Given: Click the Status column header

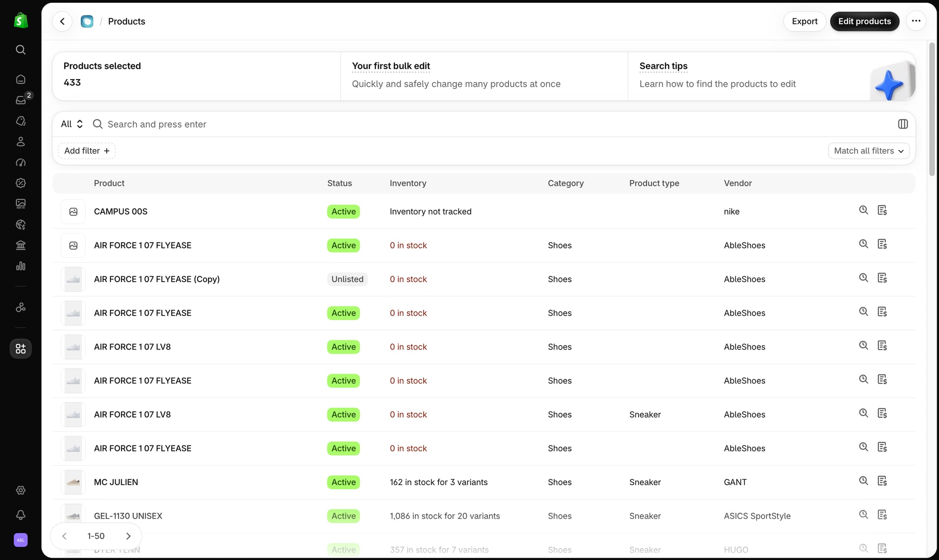Looking at the screenshot, I should click(340, 183).
